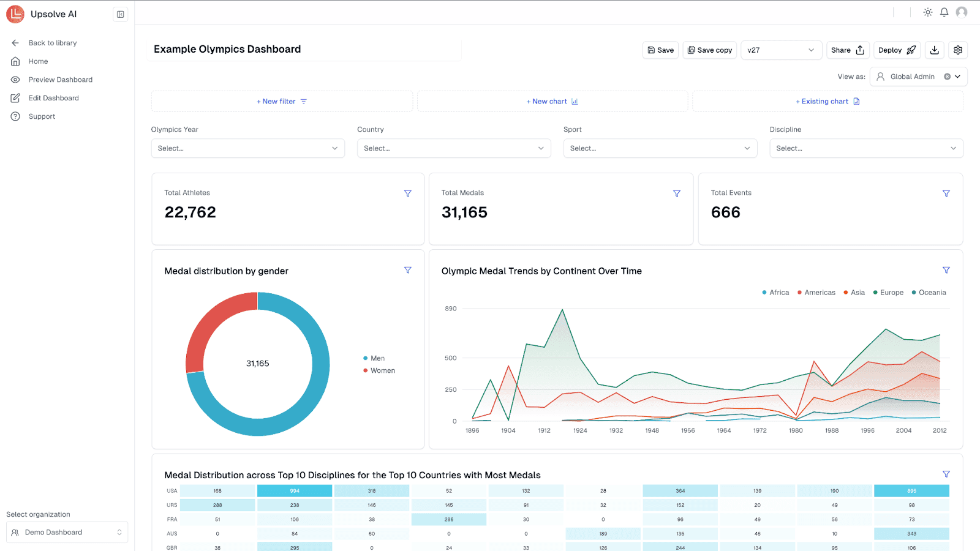Screen dimensions: 980x551
Task: Click the filter icon on Olympic Medal Trends chart
Action: coord(946,269)
